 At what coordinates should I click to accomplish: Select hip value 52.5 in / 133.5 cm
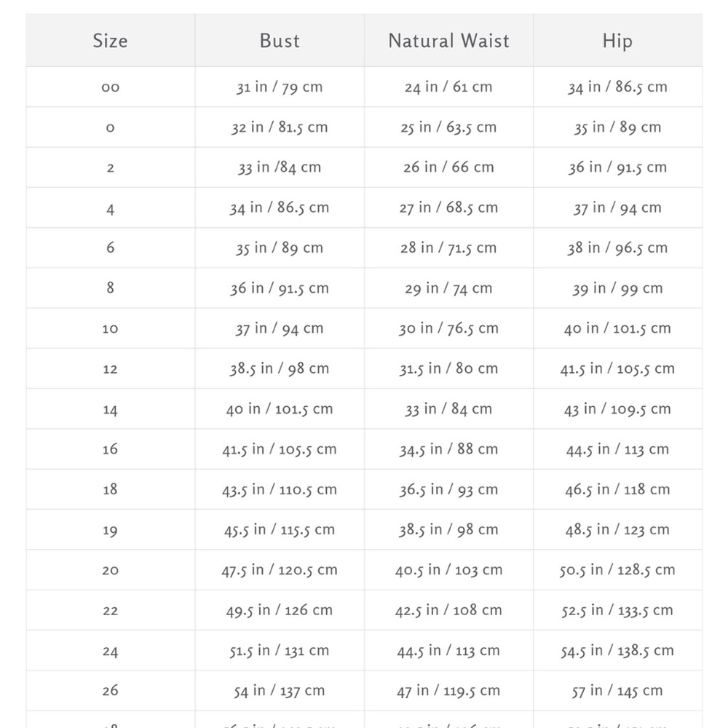tap(617, 610)
